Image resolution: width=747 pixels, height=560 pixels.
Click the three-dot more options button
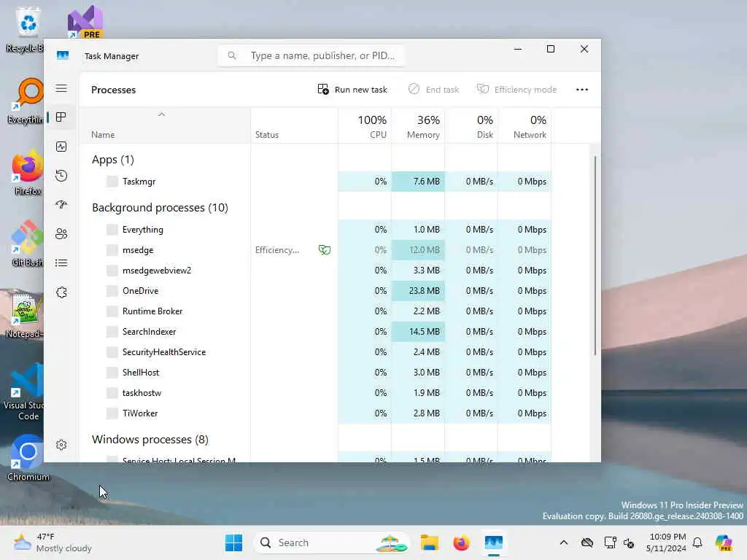click(581, 90)
